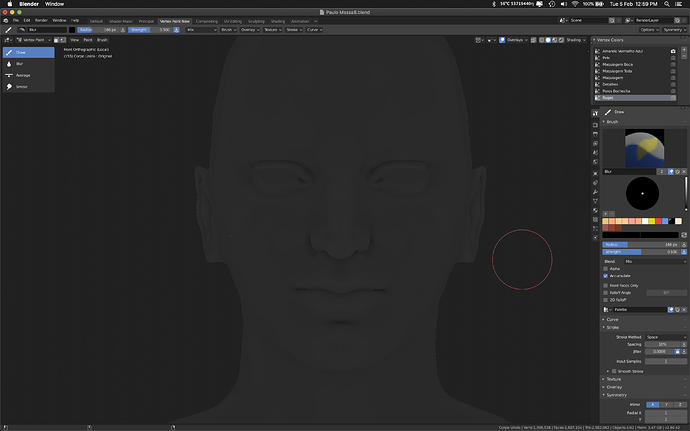Select the Average tool
This screenshot has height=431, width=690.
[x=29, y=75]
